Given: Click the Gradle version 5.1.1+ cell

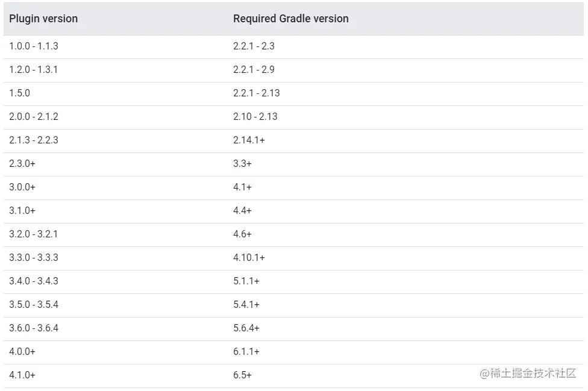Looking at the screenshot, I should point(246,281).
